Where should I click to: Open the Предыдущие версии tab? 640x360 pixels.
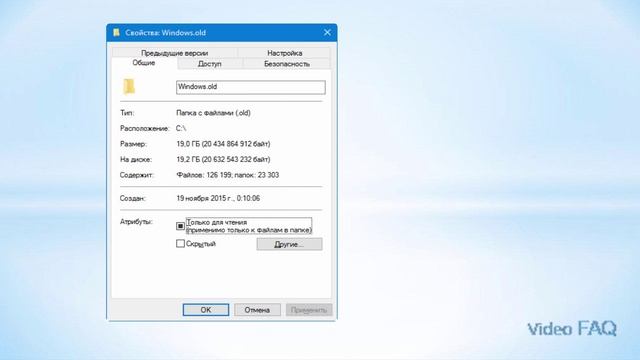(x=174, y=53)
